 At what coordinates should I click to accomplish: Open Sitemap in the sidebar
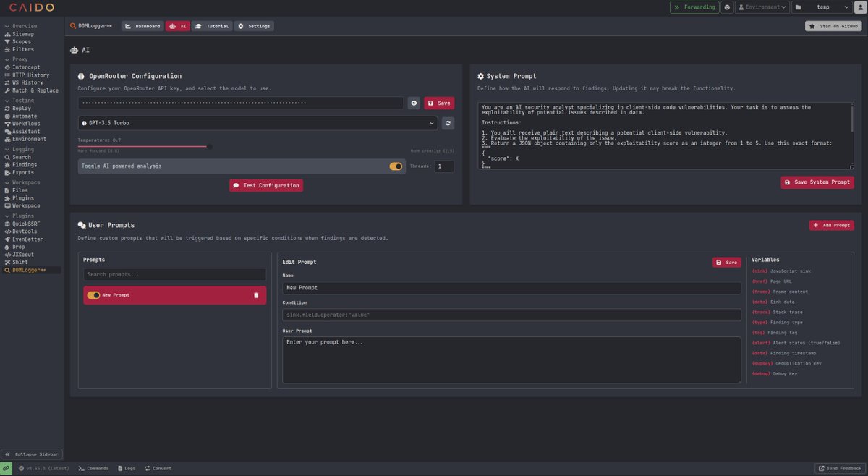click(x=22, y=34)
